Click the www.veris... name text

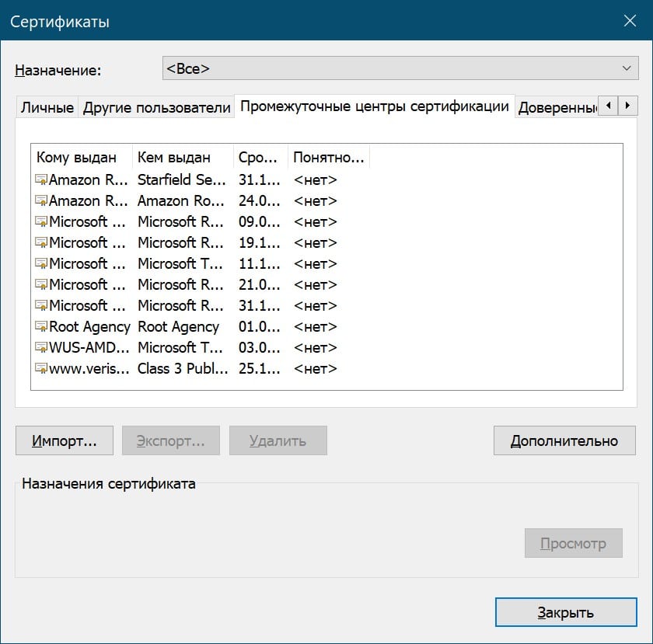coord(89,368)
